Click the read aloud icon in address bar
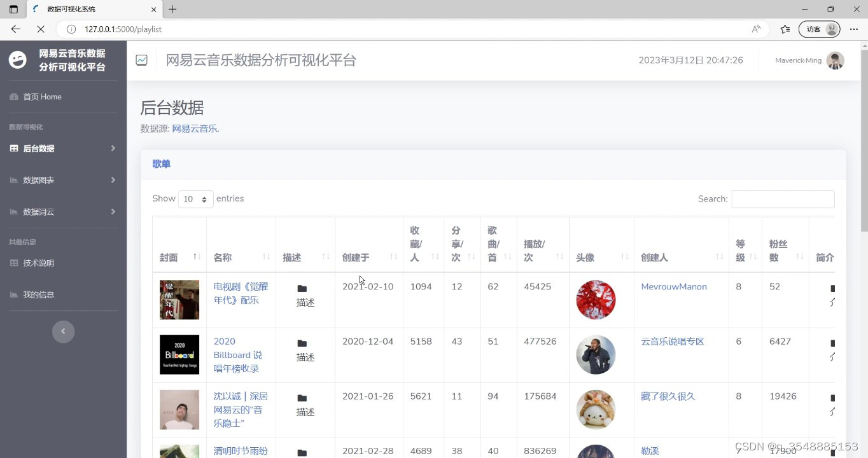868x458 pixels. 756,29
